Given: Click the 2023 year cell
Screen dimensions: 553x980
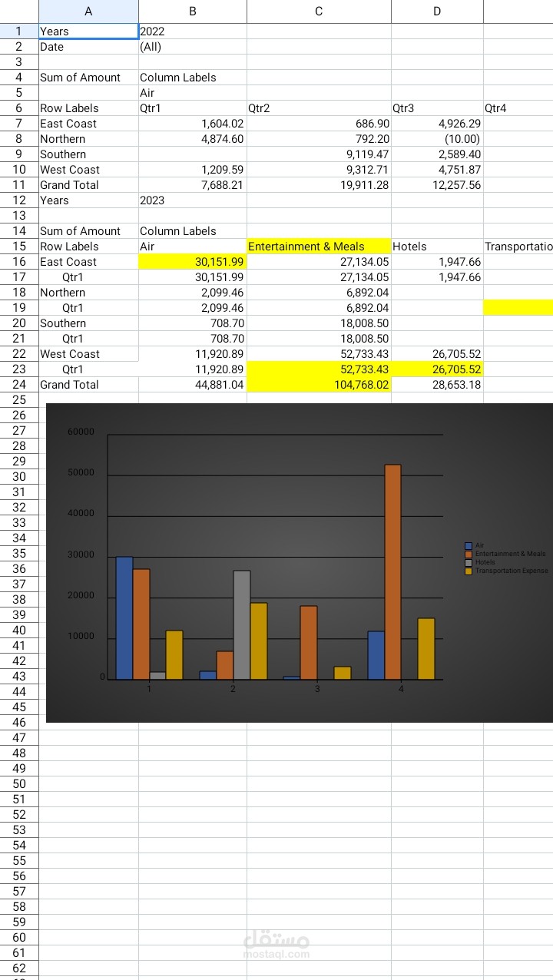Looking at the screenshot, I should click(193, 200).
